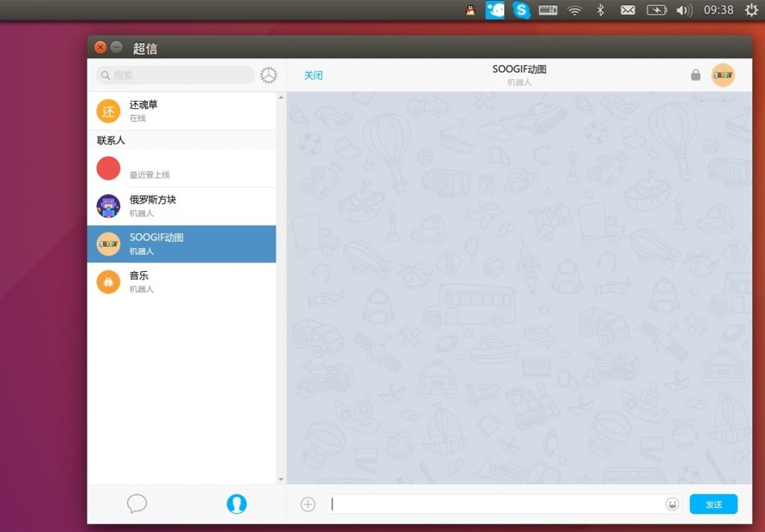The width and height of the screenshot is (765, 532).
Task: Focus the 搜索 search field
Action: [x=179, y=75]
